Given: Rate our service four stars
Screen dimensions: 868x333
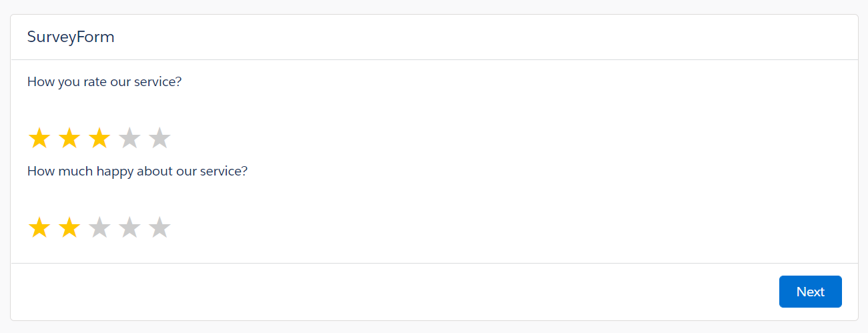Looking at the screenshot, I should click(x=129, y=139).
